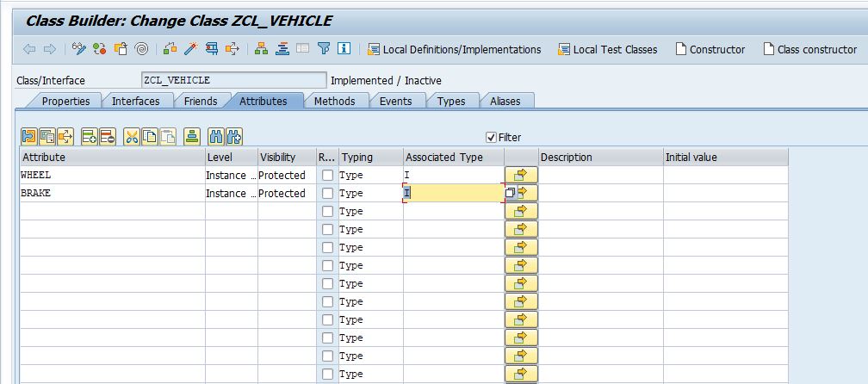This screenshot has height=384, width=868.
Task: Delete the selected attribute row
Action: tap(108, 137)
